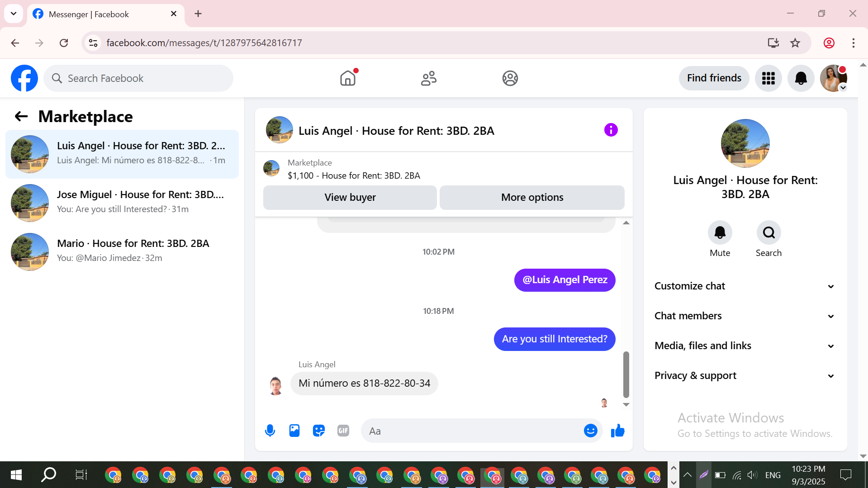Viewport: 868px width, 488px height.
Task: Click the @Luis Angel Perez mention
Action: point(565,280)
